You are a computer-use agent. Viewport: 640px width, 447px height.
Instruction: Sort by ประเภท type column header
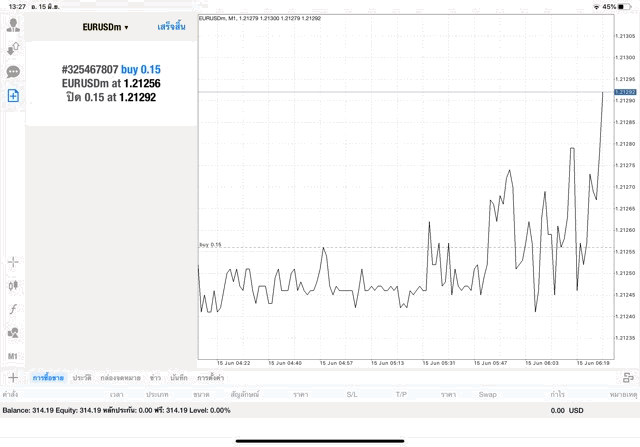point(157,394)
